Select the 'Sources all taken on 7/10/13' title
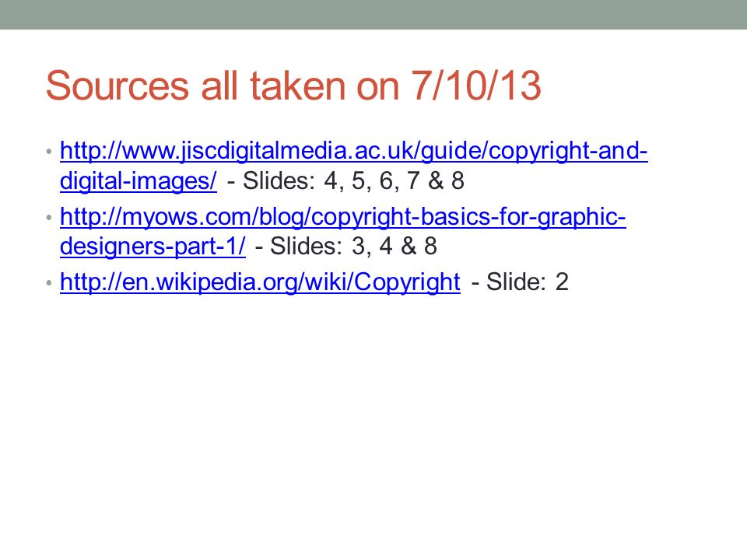This screenshot has width=747, height=560. tap(293, 86)
